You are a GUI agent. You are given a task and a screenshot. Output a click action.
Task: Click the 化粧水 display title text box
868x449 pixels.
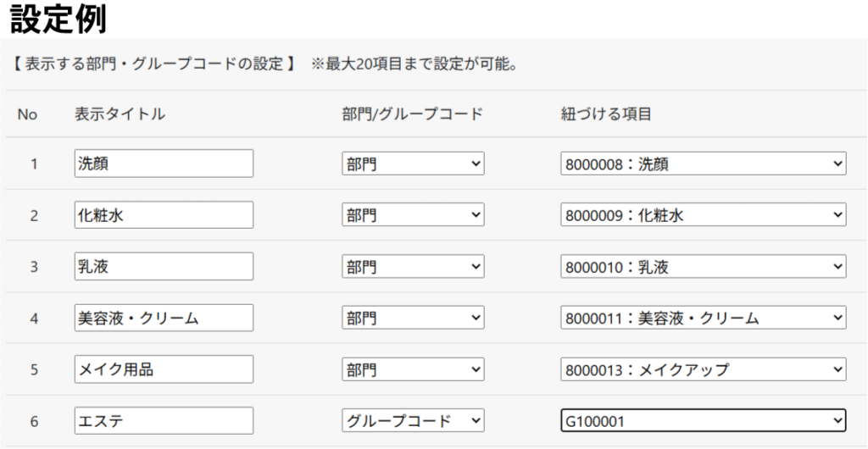click(x=164, y=215)
